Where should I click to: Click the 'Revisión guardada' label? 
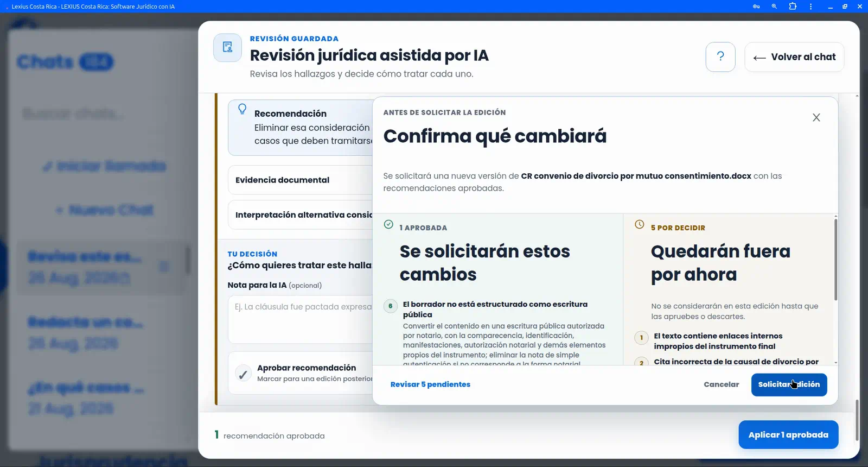point(294,39)
